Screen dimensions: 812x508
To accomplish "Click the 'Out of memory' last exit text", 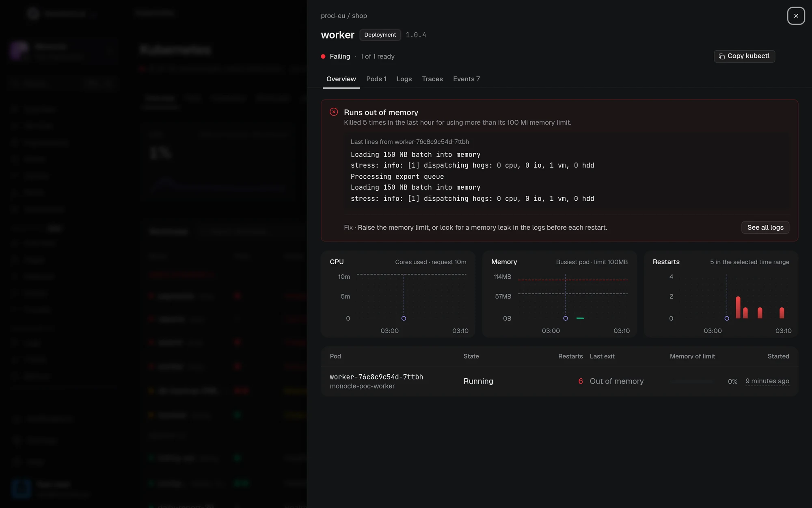I will click(x=616, y=381).
